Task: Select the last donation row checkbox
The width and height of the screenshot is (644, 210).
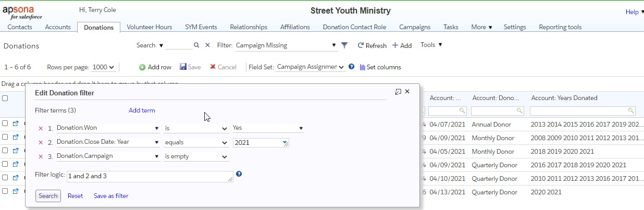Action: (x=5, y=191)
